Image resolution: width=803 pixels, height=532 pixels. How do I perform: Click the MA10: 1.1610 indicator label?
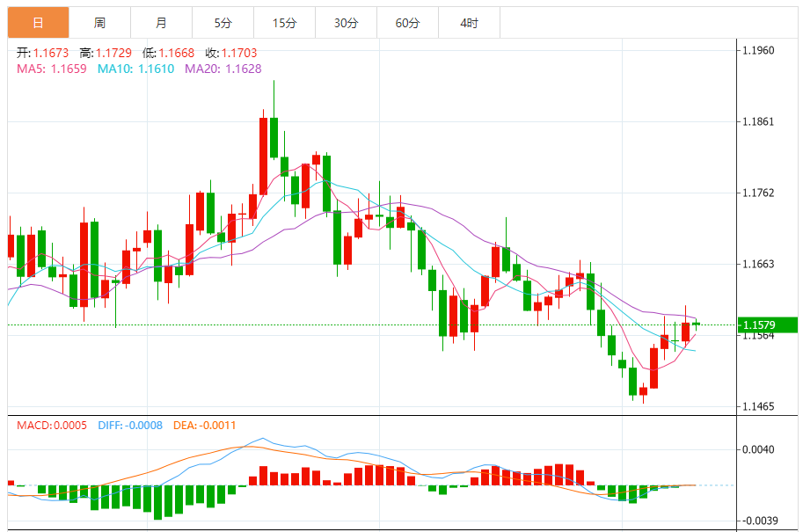click(x=135, y=69)
